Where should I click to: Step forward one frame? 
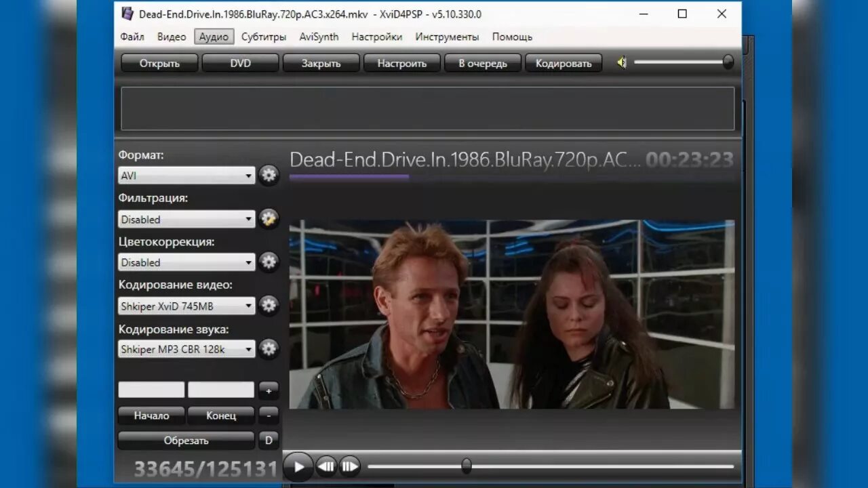pyautogui.click(x=349, y=466)
